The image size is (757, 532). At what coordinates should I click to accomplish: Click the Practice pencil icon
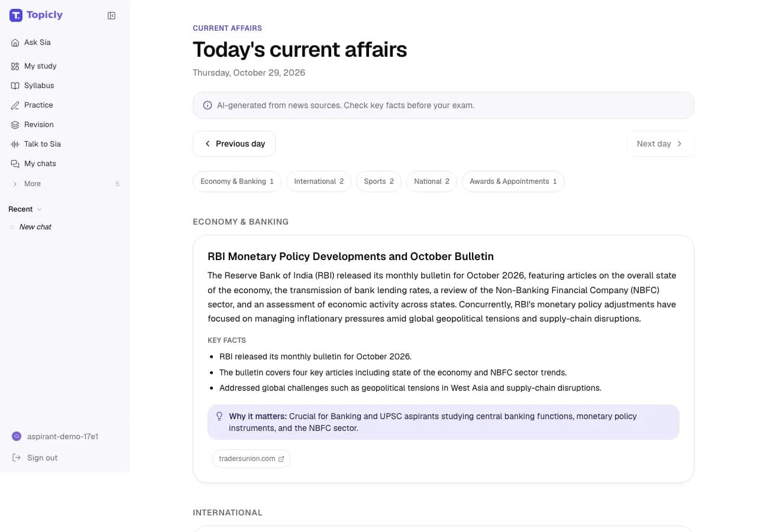15,105
